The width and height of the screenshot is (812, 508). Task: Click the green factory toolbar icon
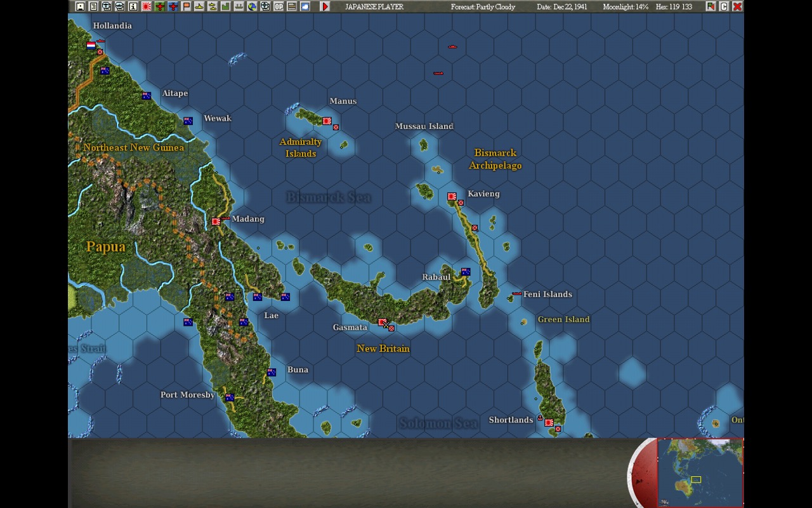coord(226,6)
